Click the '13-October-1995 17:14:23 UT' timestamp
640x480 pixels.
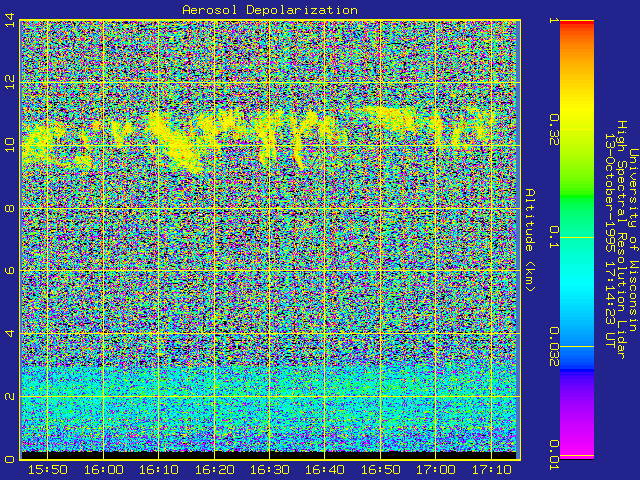coord(610,240)
